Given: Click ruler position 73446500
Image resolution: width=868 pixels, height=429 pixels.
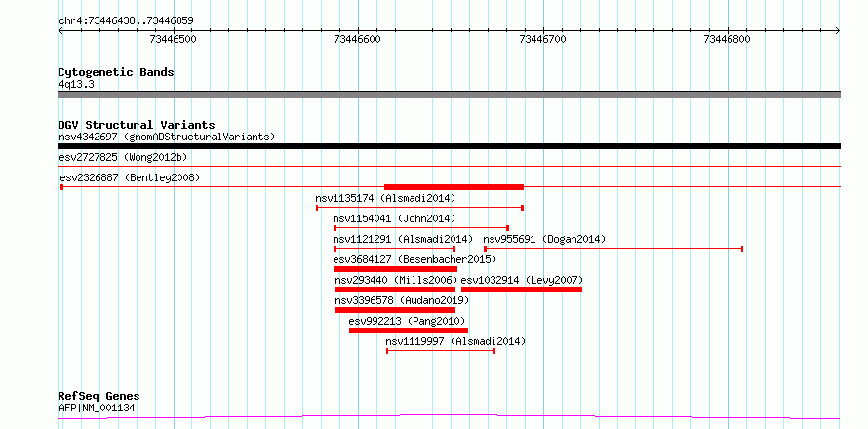Looking at the screenshot, I should coord(174,39).
